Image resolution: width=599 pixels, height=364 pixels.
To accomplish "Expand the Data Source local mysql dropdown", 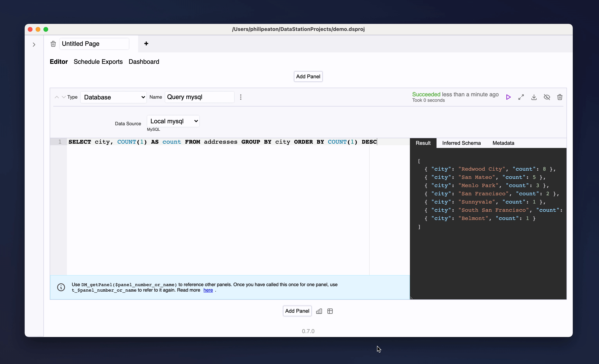I will 173,121.
